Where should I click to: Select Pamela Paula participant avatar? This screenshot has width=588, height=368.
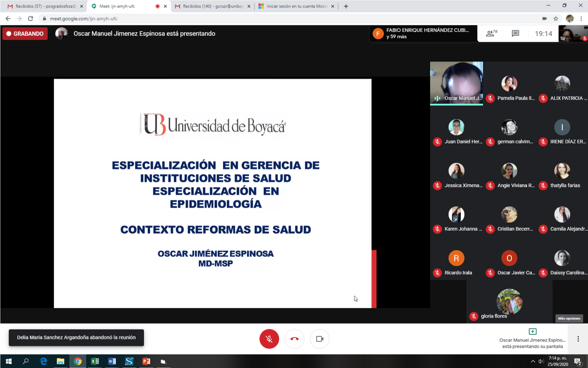(509, 83)
